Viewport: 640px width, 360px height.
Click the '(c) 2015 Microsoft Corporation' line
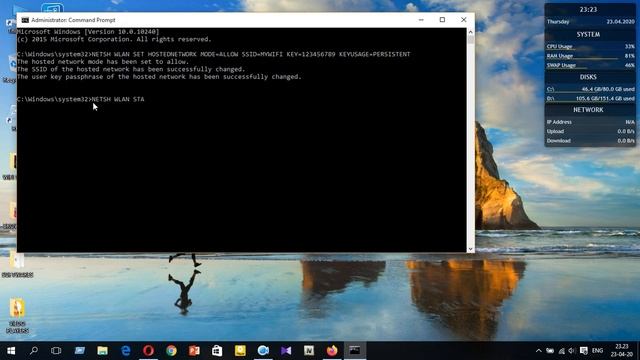[114, 39]
